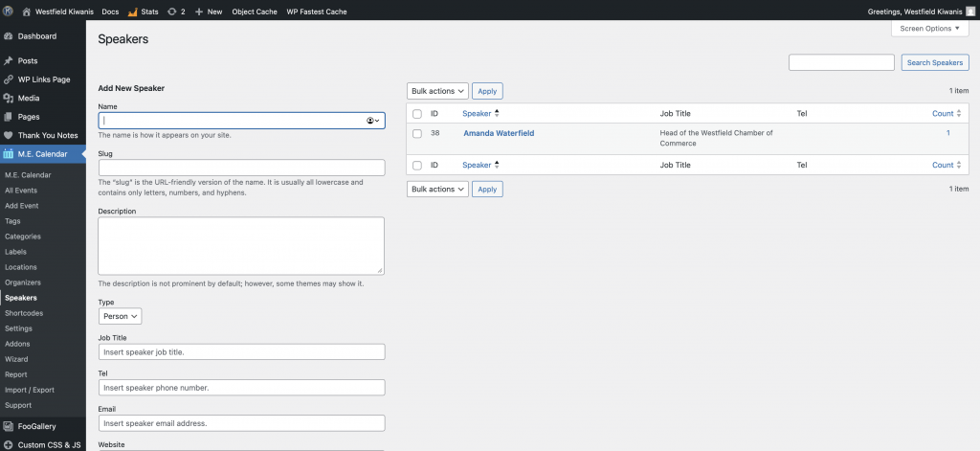Click the Posts pushpin icon
The height and width of the screenshot is (451, 980).
[9, 61]
